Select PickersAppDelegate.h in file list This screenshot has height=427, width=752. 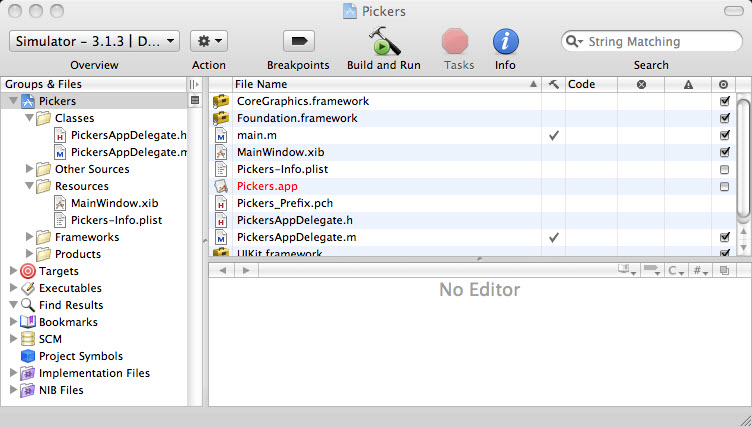[294, 220]
